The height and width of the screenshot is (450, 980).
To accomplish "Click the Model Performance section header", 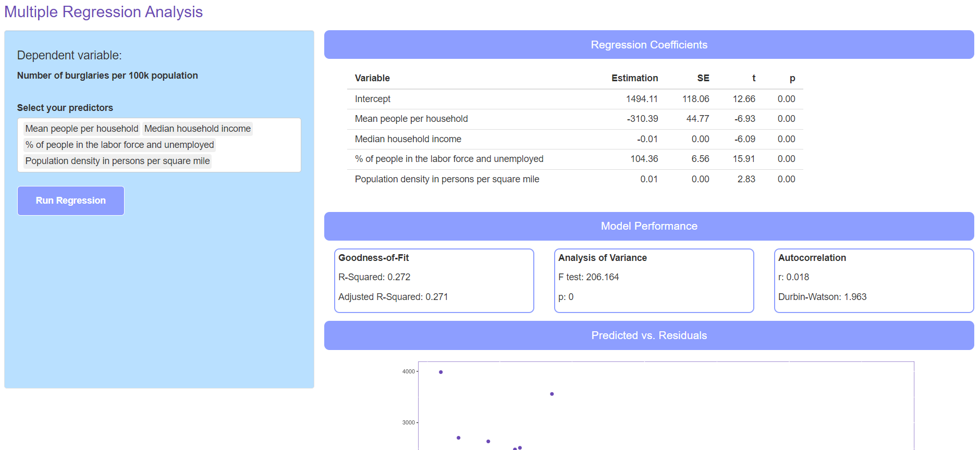I will pos(648,226).
